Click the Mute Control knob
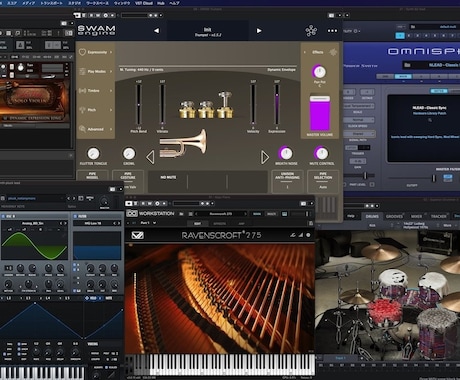Screen dimensions: 460x380 322,153
